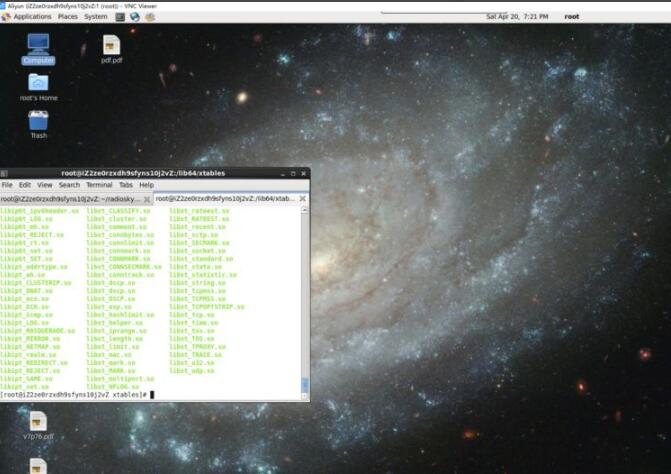Click libipt_addrtype.so in the terminal
The width and height of the screenshot is (671, 474).
tap(34, 267)
